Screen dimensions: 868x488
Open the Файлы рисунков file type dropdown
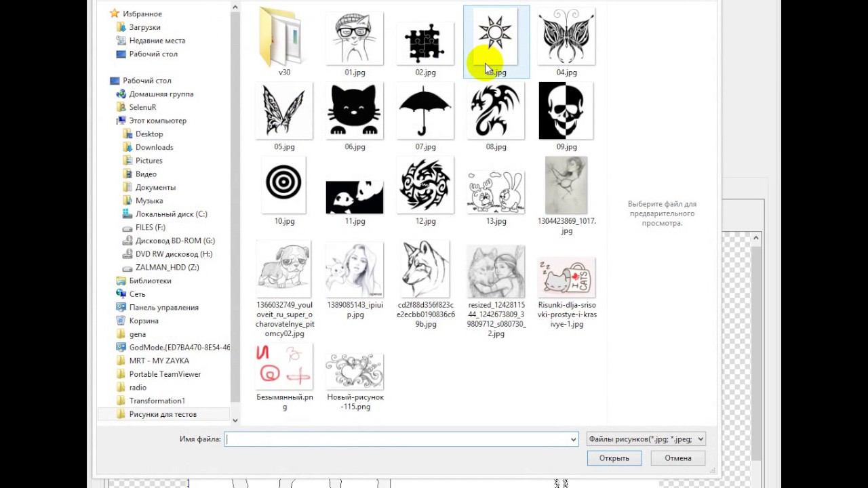[x=646, y=439]
